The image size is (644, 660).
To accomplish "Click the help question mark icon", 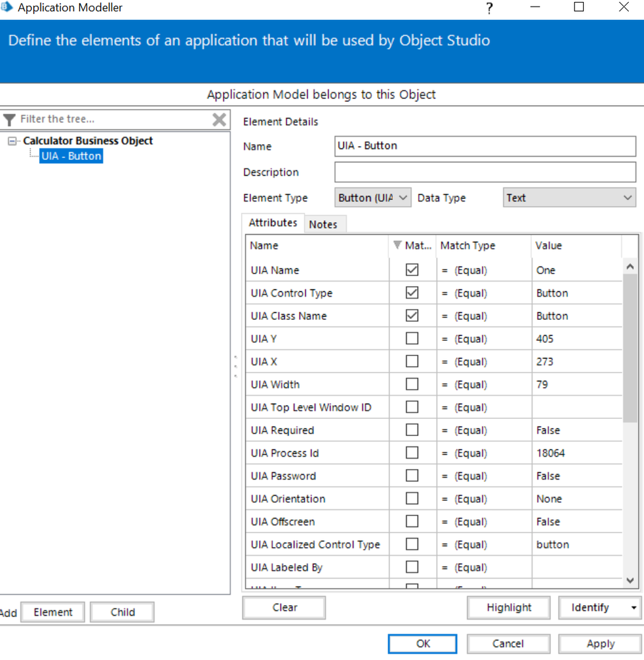I will pyautogui.click(x=489, y=8).
